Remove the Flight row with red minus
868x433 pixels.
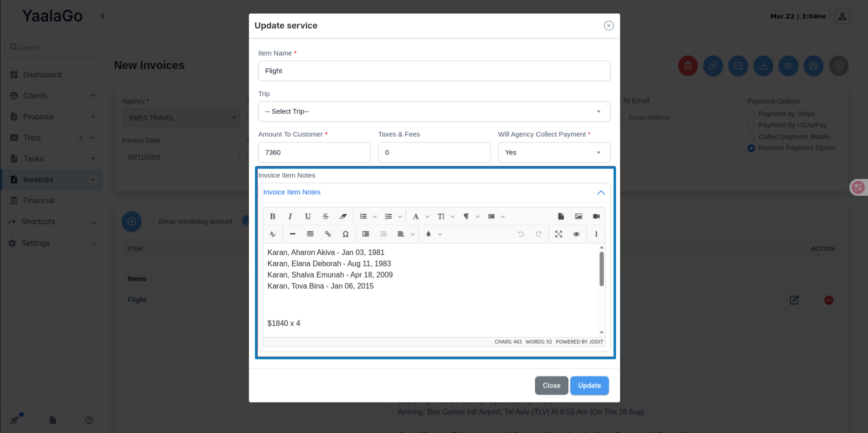point(829,300)
